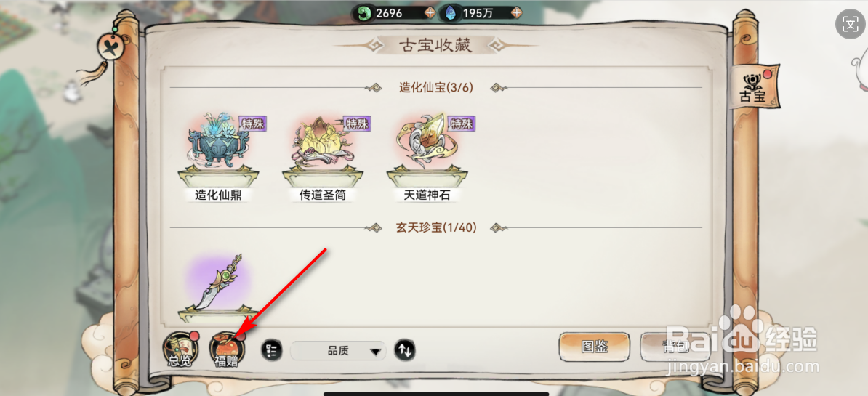This screenshot has height=396, width=868.
Task: Expand the 品质 sorting dropdown
Action: (338, 351)
